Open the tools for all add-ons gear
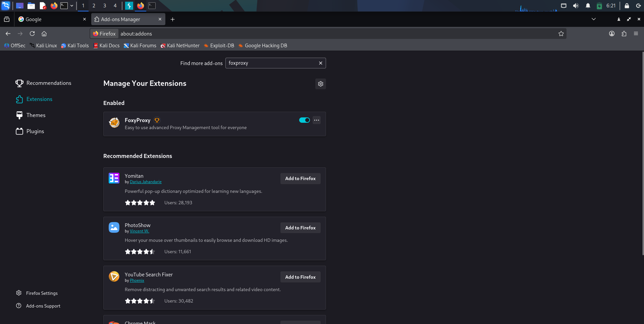This screenshot has height=324, width=644. point(321,84)
